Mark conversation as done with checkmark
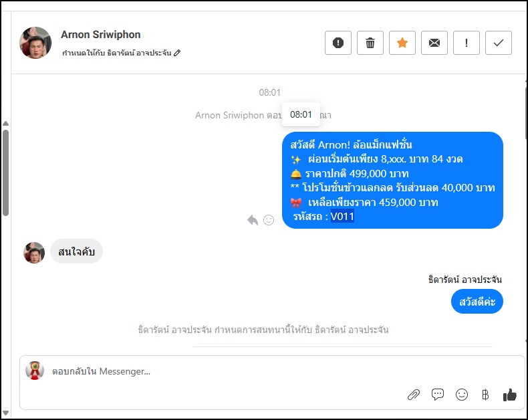The width and height of the screenshot is (528, 420). point(499,43)
